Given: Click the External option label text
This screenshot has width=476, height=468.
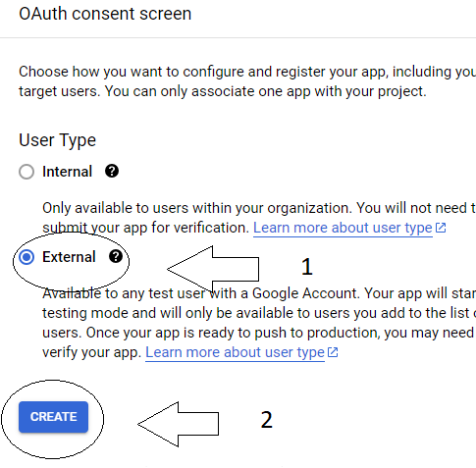Looking at the screenshot, I should pyautogui.click(x=69, y=257).
